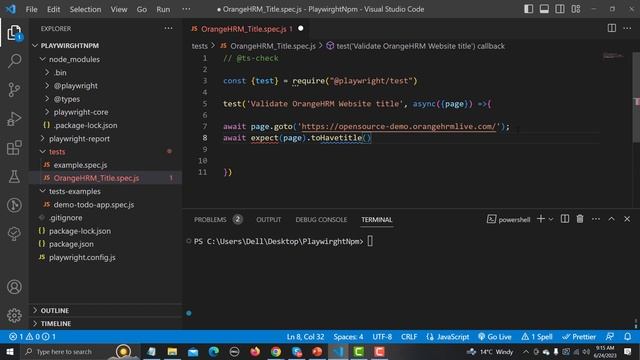Screen dimensions: 640x360
Task: Open the File menu
Action: pos(31,9)
